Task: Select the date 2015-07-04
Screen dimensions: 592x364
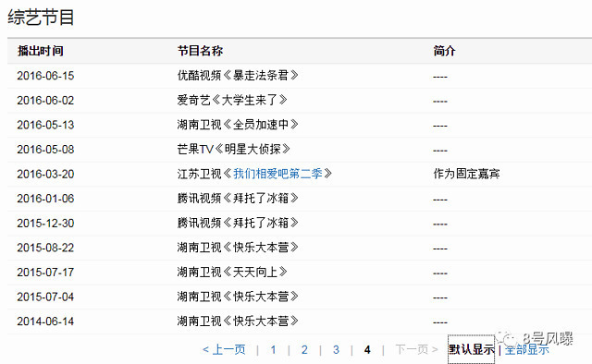Action: pyautogui.click(x=45, y=297)
